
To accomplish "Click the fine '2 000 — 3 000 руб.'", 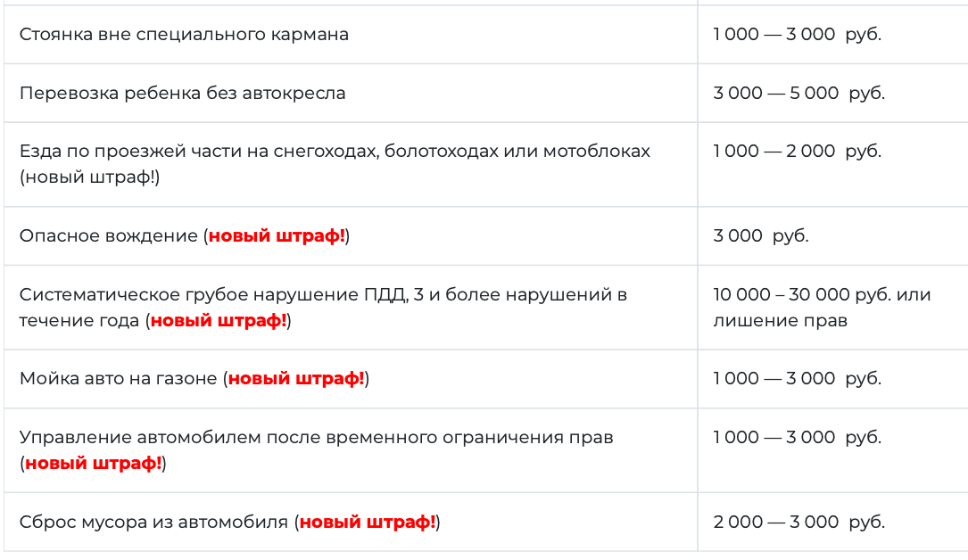I will click(798, 523).
